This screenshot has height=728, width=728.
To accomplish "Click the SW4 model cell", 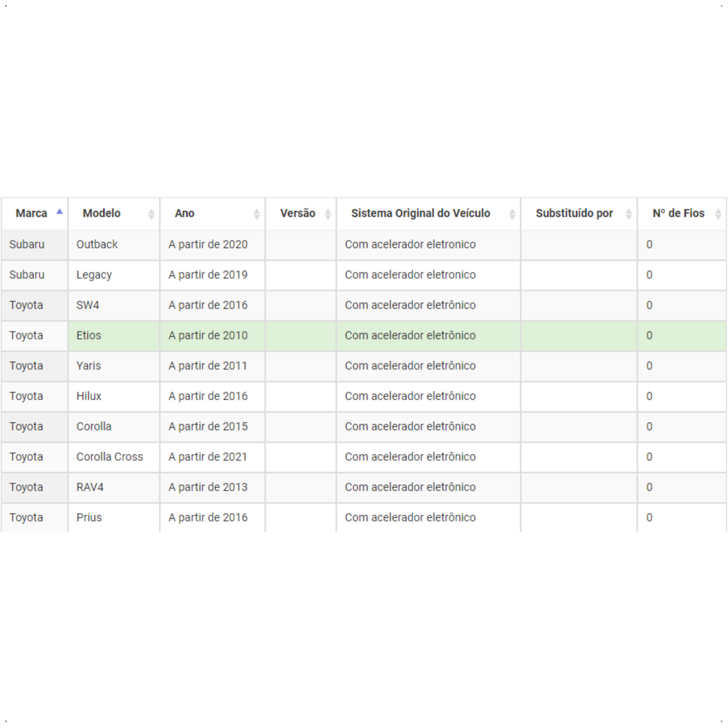I will click(114, 305).
